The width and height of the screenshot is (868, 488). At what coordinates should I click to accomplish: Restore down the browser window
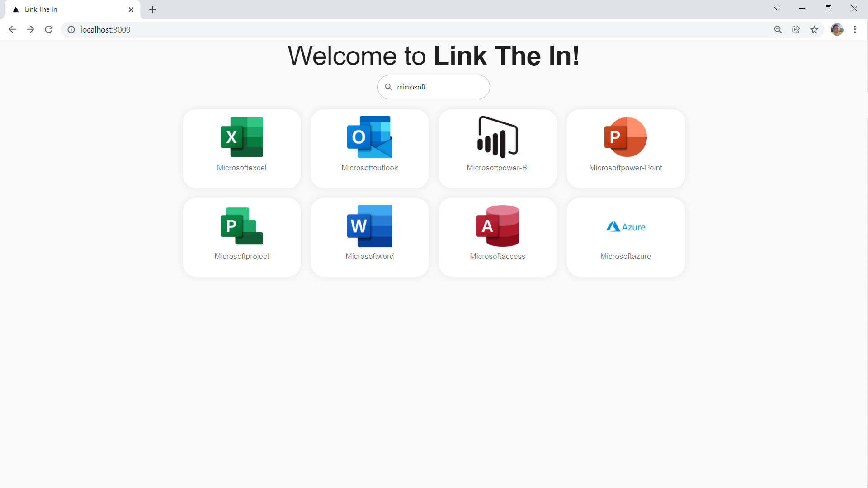point(828,9)
